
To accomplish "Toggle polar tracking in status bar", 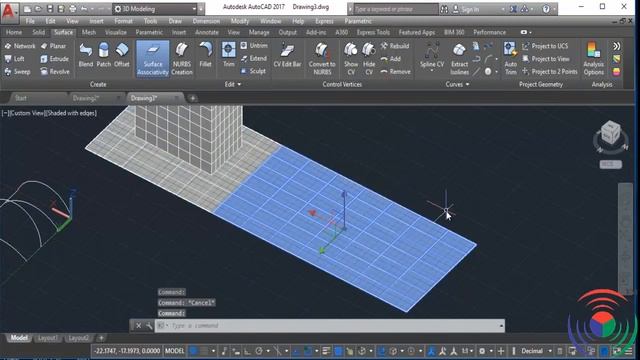I will (259, 351).
